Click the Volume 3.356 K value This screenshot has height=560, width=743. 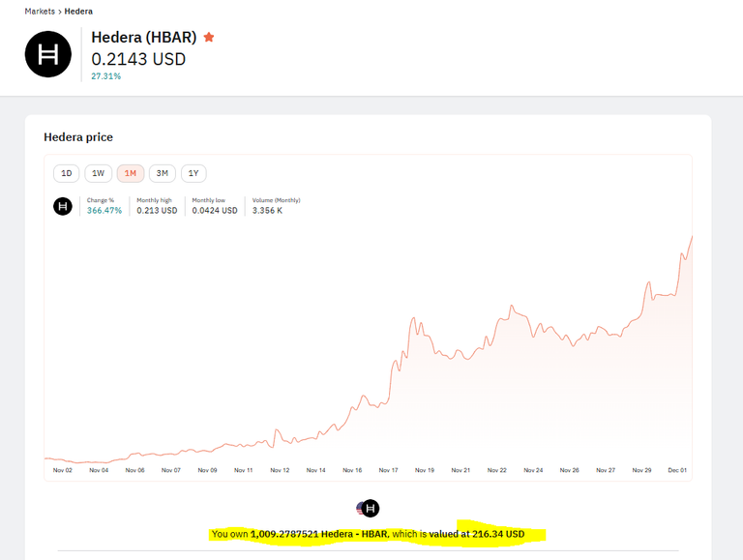click(x=267, y=210)
